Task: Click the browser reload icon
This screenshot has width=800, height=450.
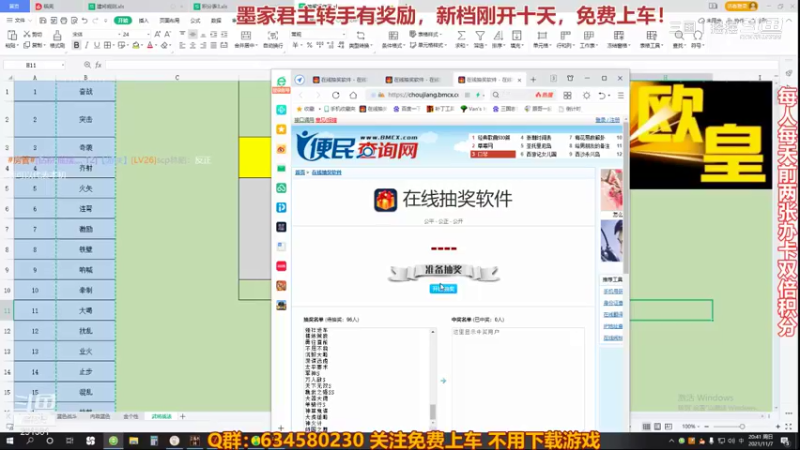Action: [336, 95]
